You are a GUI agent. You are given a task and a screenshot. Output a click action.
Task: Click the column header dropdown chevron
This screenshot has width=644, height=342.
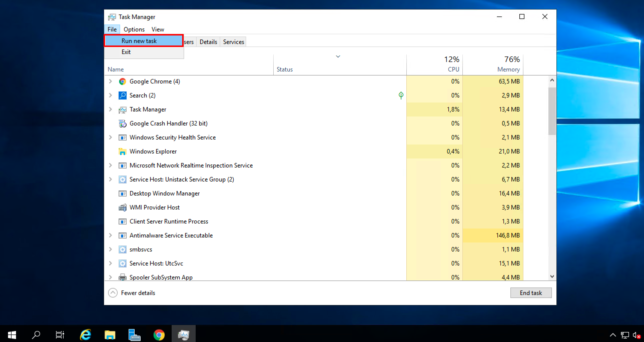[338, 56]
